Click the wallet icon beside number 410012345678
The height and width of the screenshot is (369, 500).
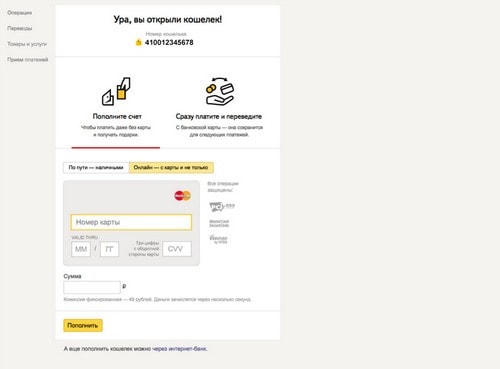pos(138,42)
